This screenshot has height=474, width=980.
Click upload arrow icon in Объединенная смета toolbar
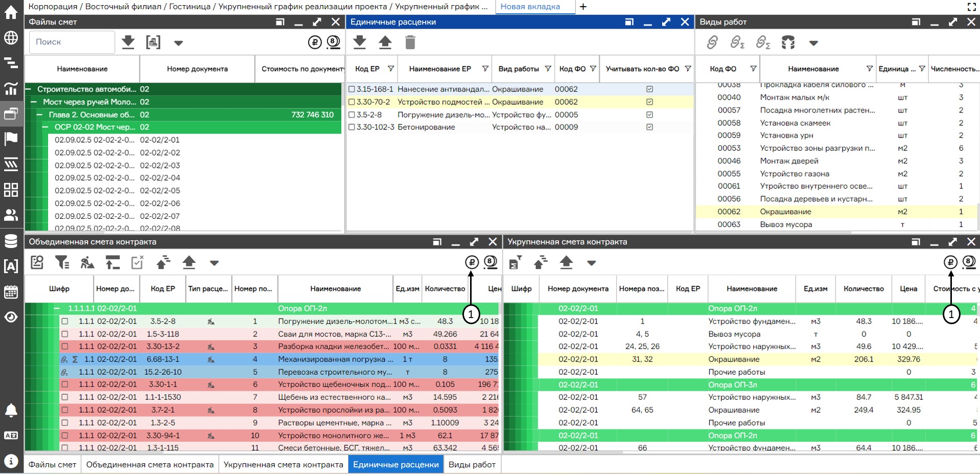(189, 262)
